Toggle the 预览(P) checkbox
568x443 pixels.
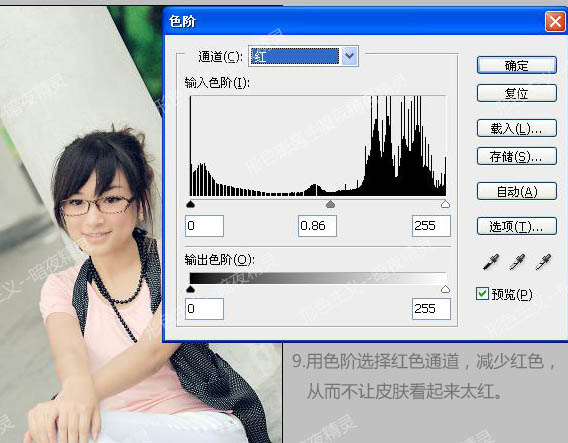(482, 294)
